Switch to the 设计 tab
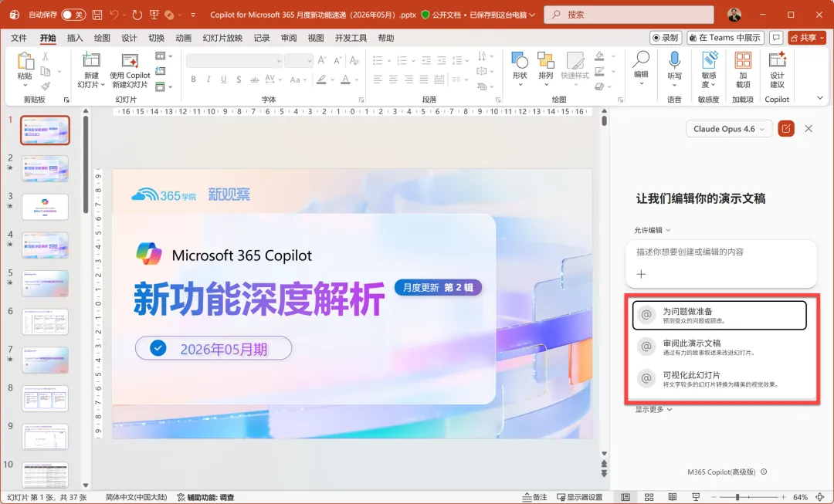This screenshot has height=504, width=834. [129, 38]
